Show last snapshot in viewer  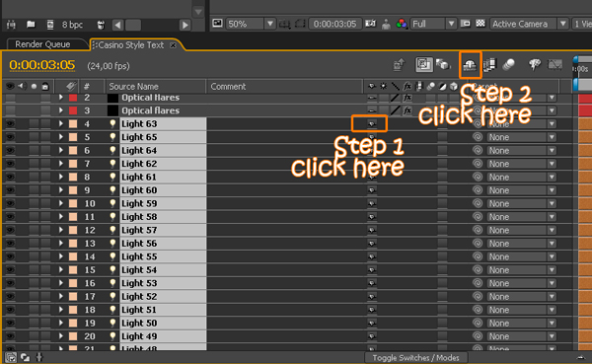tap(386, 24)
